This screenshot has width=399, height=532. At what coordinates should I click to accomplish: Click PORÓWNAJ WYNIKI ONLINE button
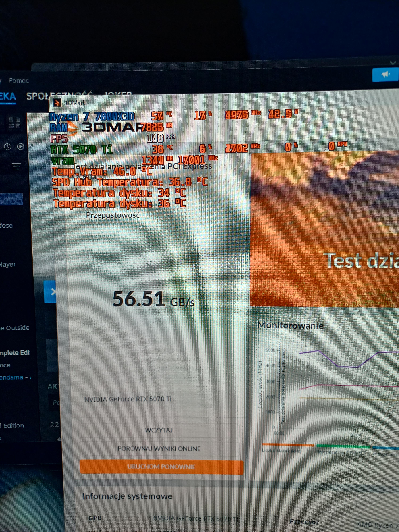pyautogui.click(x=159, y=449)
